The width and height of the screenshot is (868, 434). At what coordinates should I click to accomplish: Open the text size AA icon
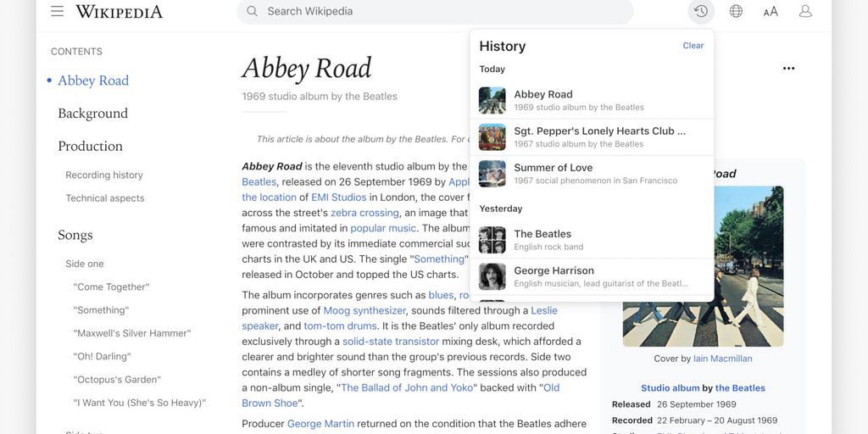(771, 11)
